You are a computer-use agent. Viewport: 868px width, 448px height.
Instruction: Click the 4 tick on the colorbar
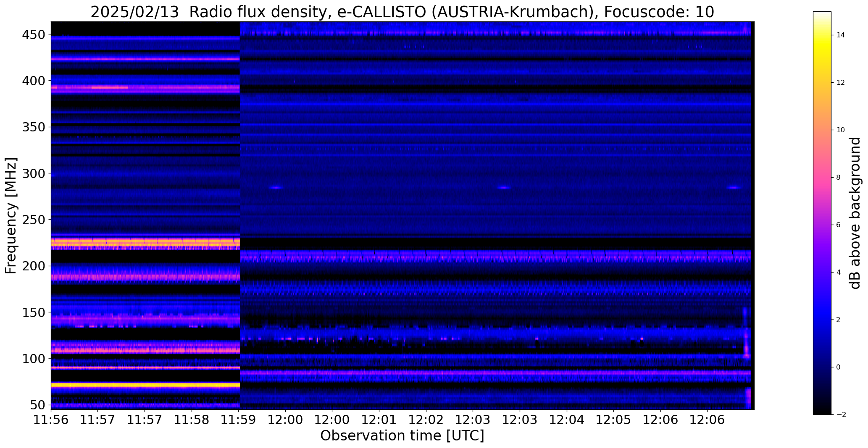pos(839,272)
